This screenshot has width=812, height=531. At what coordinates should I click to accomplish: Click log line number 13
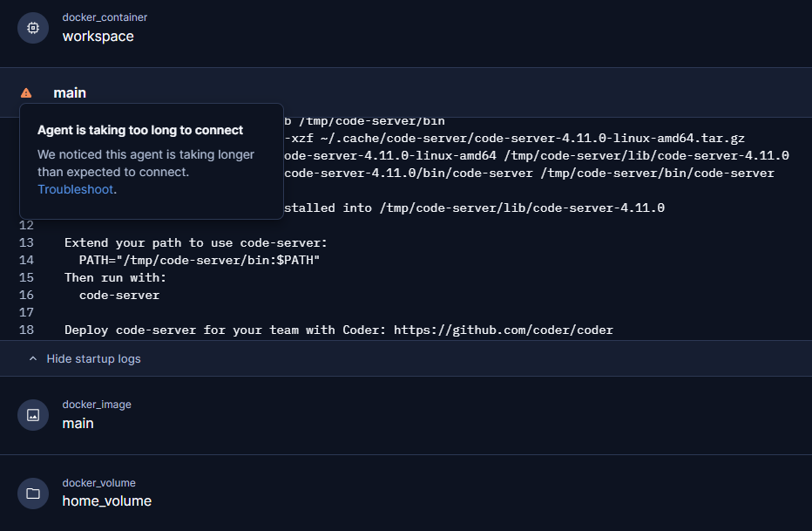(25, 242)
